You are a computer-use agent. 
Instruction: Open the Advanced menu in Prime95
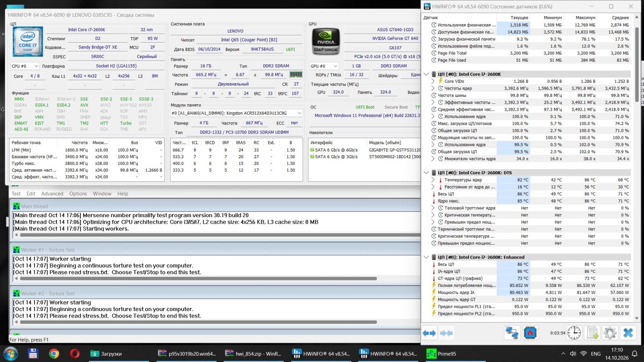[53, 194]
